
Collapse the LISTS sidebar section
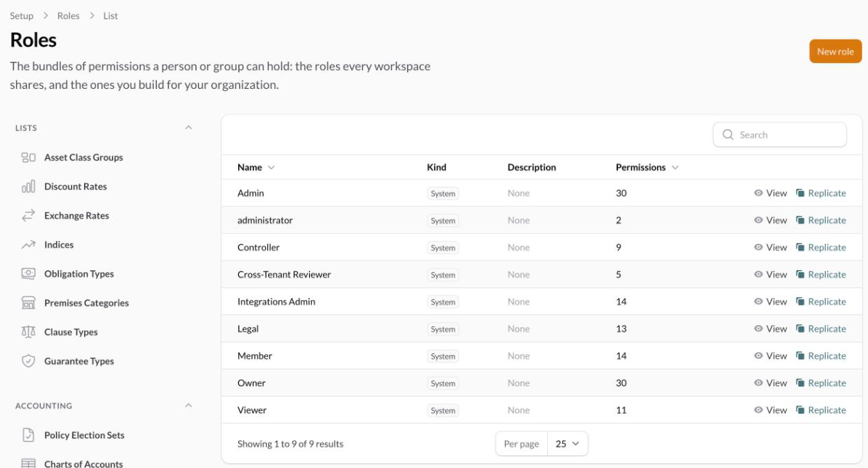click(x=188, y=128)
